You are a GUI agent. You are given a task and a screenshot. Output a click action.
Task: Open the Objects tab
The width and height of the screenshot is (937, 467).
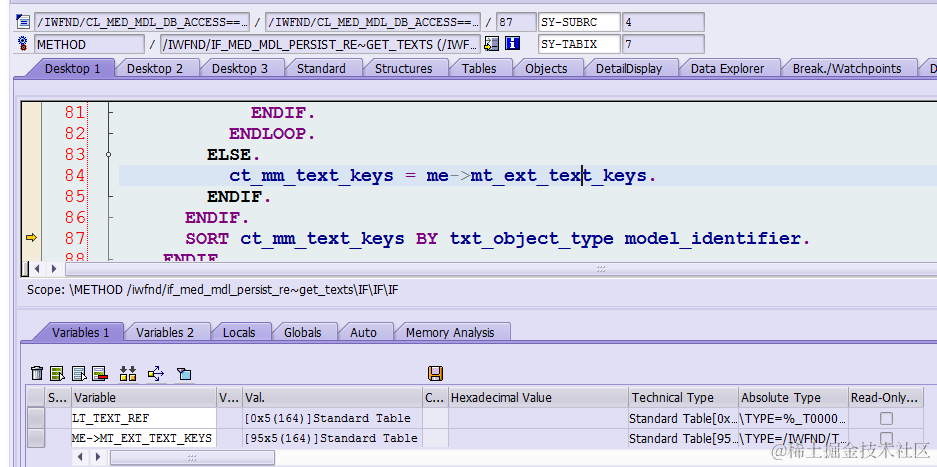coord(546,68)
